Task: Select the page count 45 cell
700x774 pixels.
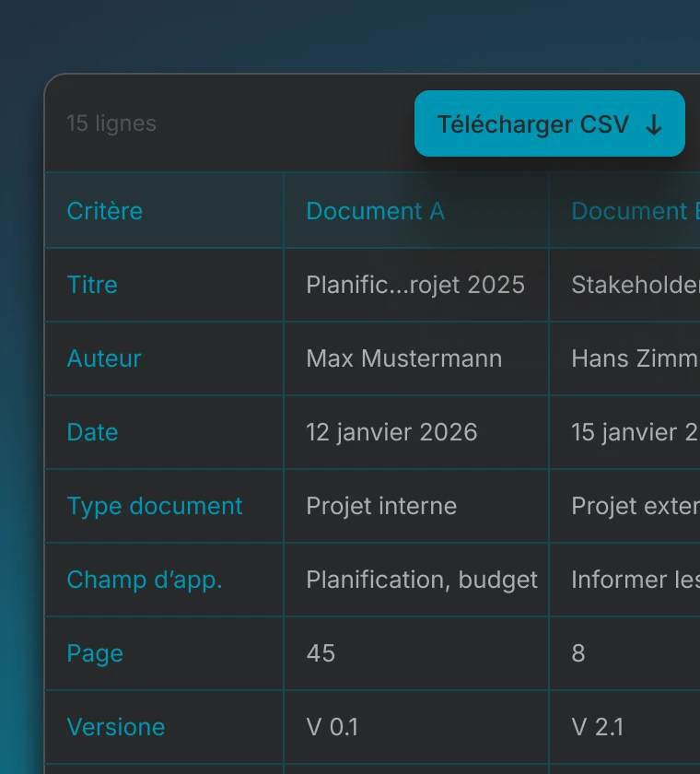Action: click(x=321, y=653)
